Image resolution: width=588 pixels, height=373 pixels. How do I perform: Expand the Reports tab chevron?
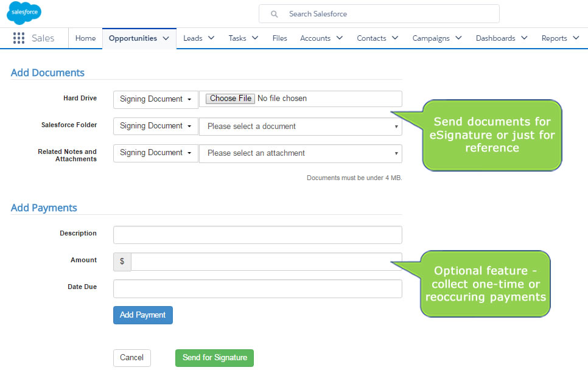[576, 38]
